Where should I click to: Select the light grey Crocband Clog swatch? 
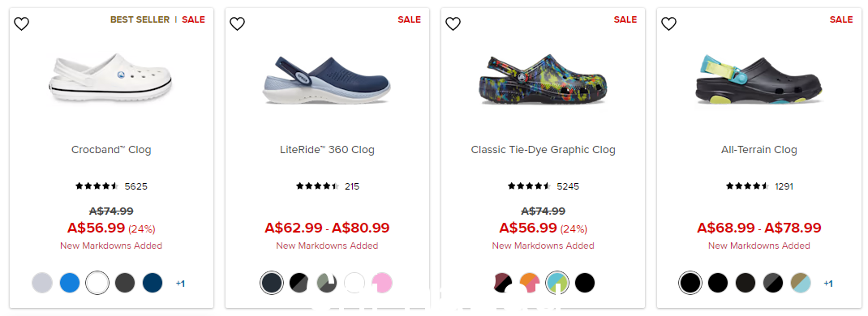pos(42,283)
